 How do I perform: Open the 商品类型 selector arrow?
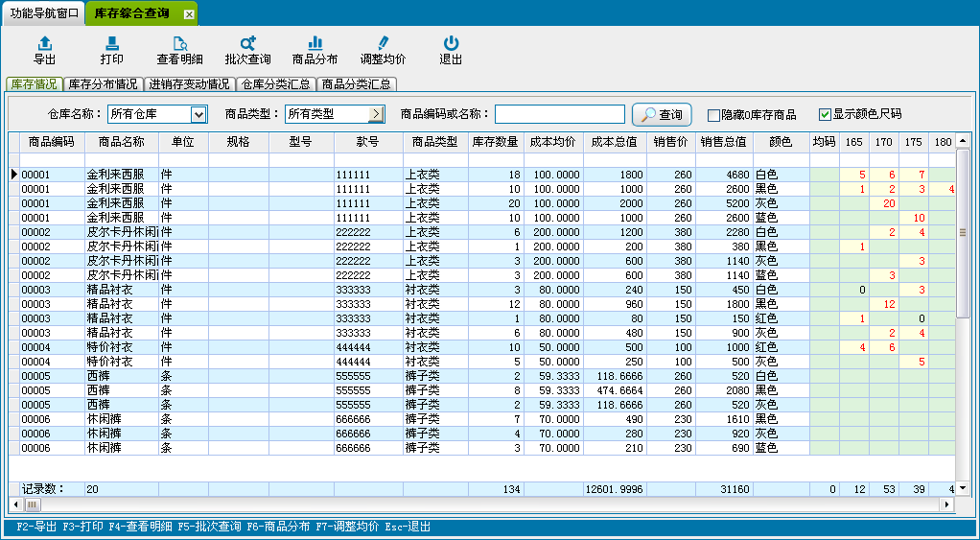coord(376,114)
